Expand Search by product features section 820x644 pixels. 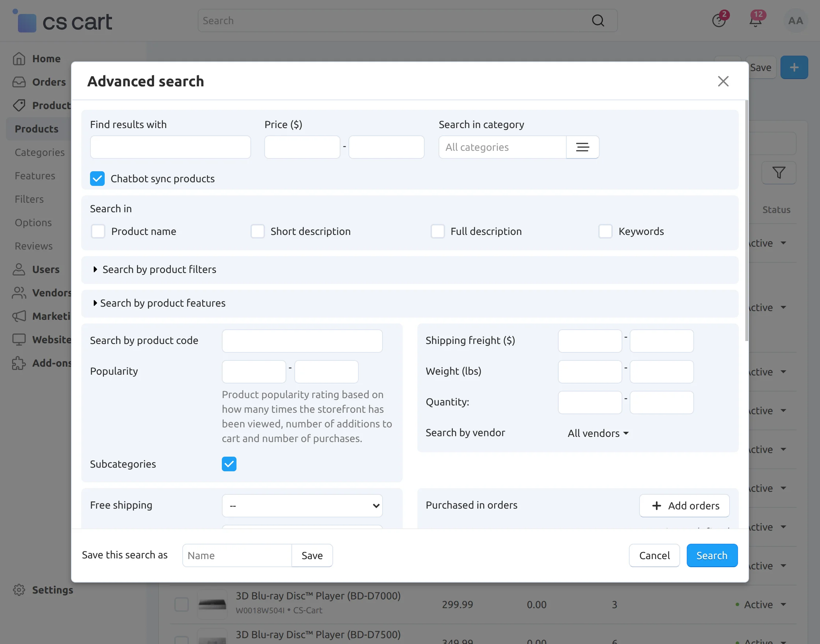162,303
